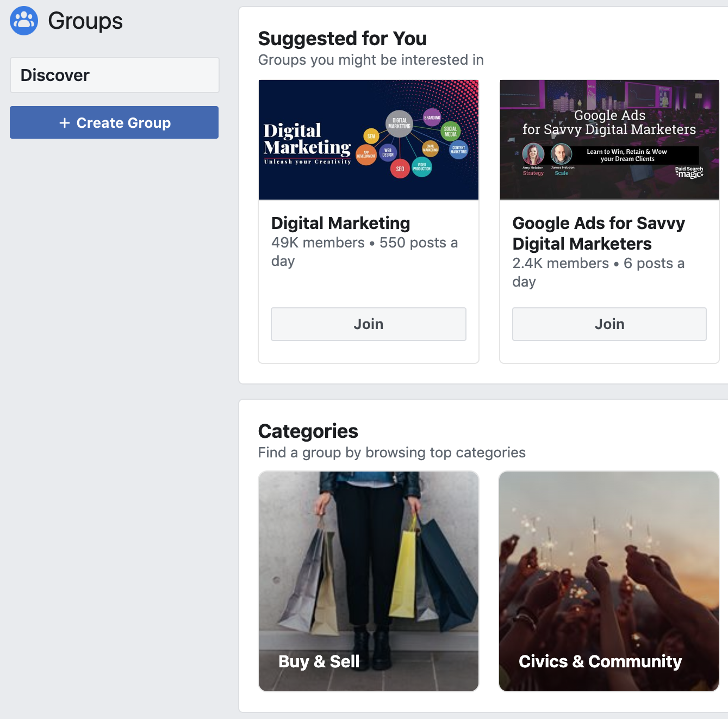The width and height of the screenshot is (728, 719).
Task: Open the Digital Marketing group name link
Action: (340, 223)
